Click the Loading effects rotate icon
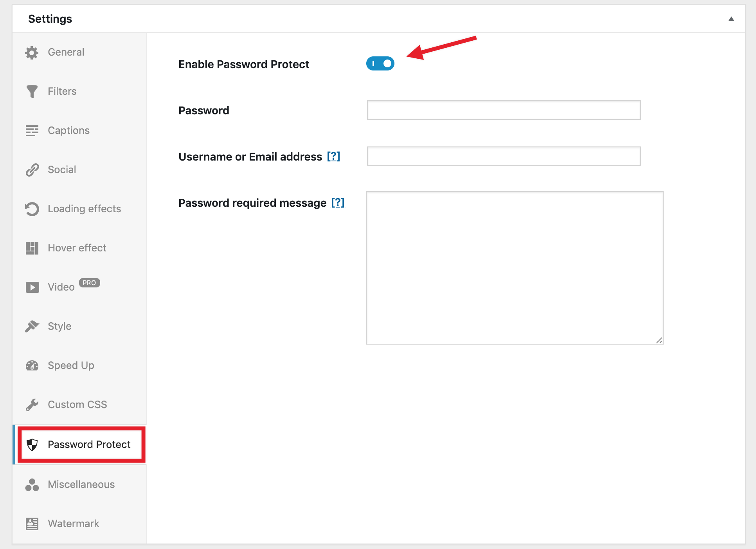 click(x=32, y=209)
